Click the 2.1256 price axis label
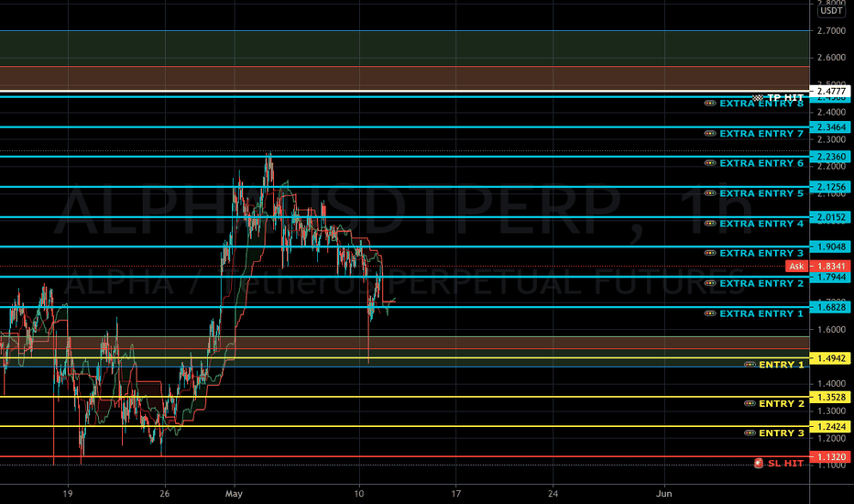This screenshot has height=504, width=854. pyautogui.click(x=831, y=187)
